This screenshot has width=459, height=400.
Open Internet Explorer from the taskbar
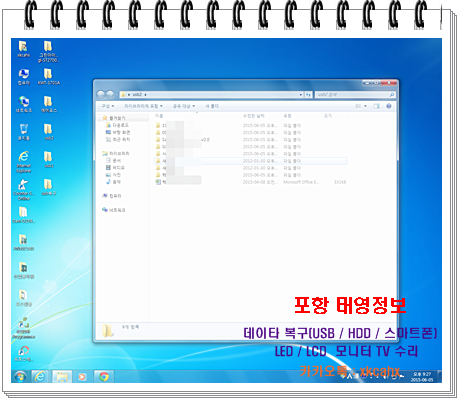[40, 377]
